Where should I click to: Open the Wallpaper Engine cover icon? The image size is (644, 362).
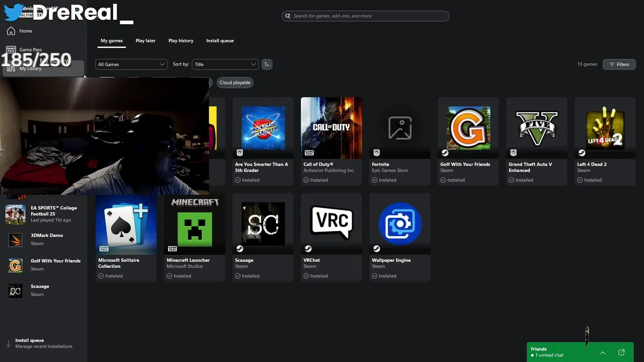tap(400, 224)
